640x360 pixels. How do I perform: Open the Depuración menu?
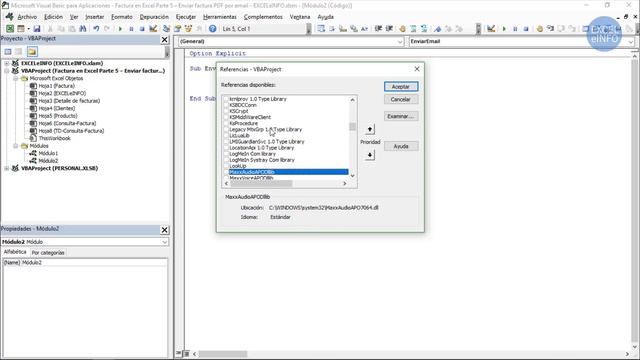point(154,17)
